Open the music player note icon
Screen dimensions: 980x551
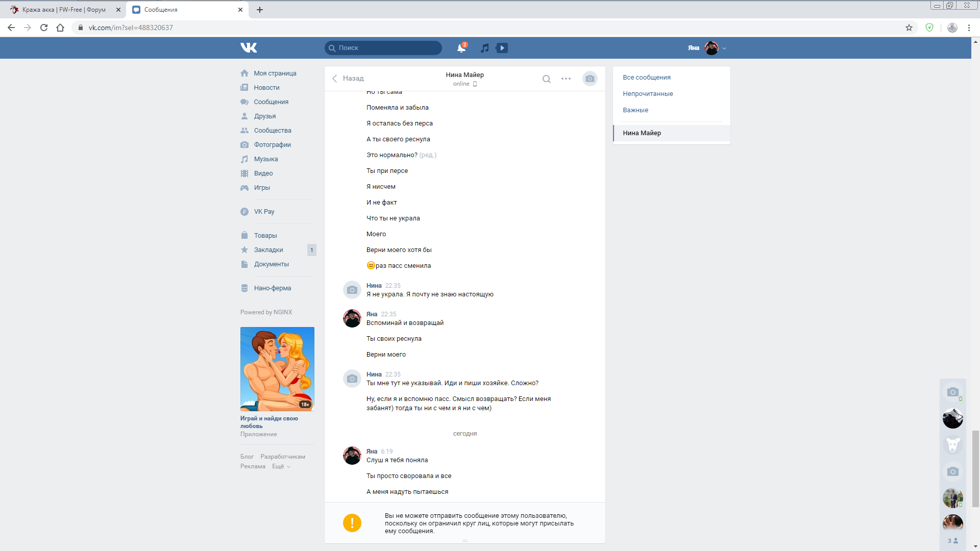[484, 48]
